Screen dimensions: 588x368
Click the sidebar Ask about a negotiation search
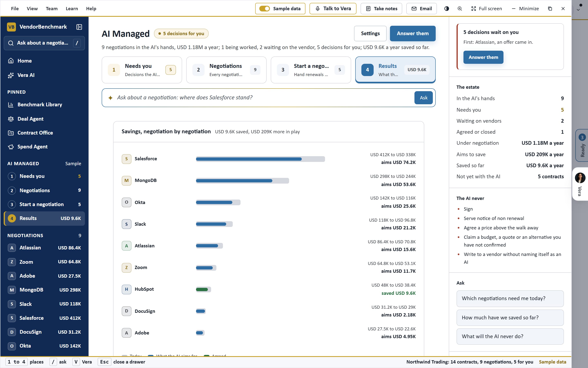(44, 43)
